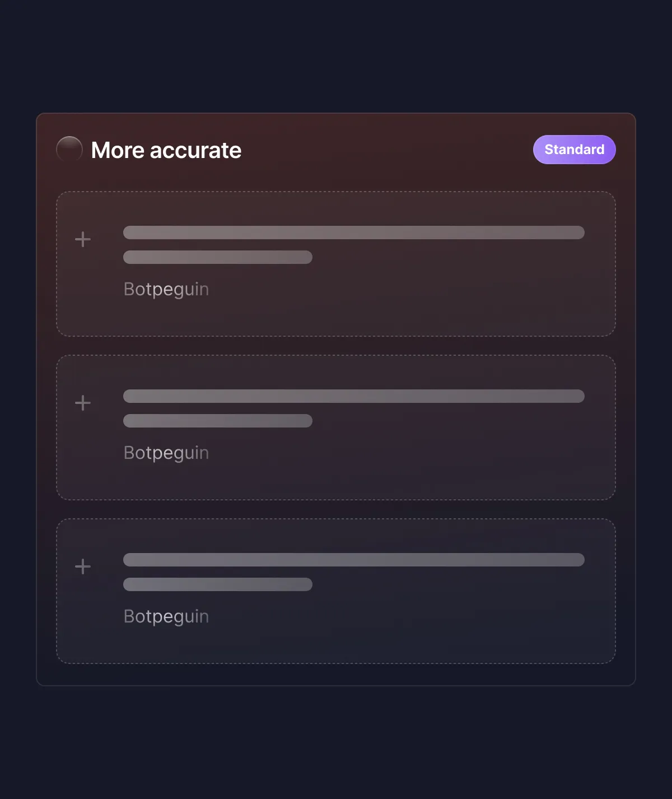This screenshot has width=672, height=799.
Task: Click the More accurate heading
Action: (x=166, y=150)
